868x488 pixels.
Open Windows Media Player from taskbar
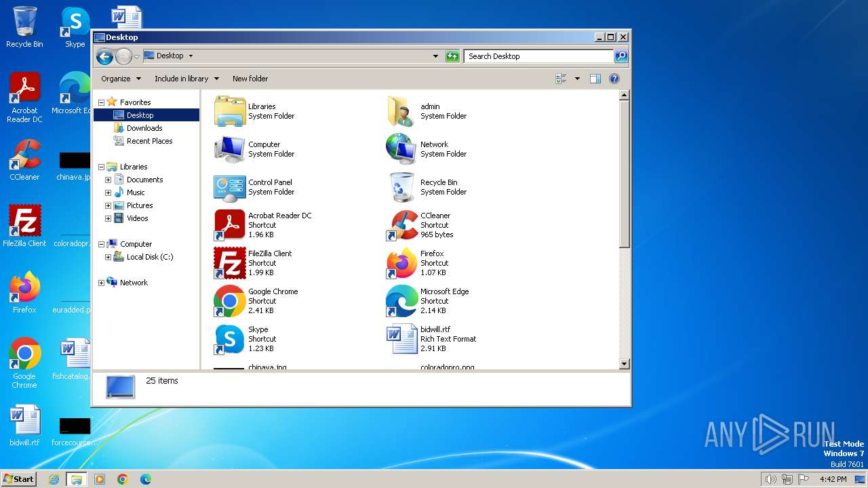100,479
